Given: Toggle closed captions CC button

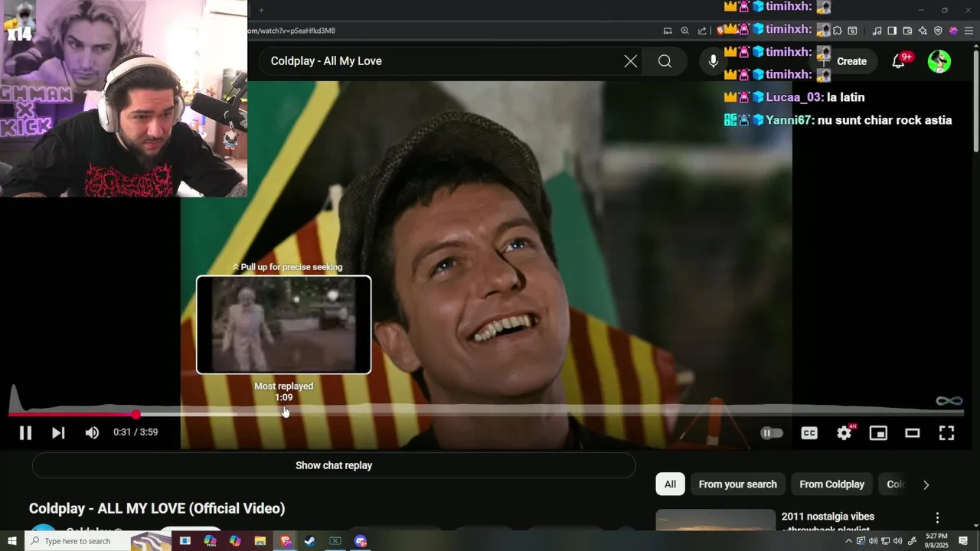Looking at the screenshot, I should [x=809, y=433].
